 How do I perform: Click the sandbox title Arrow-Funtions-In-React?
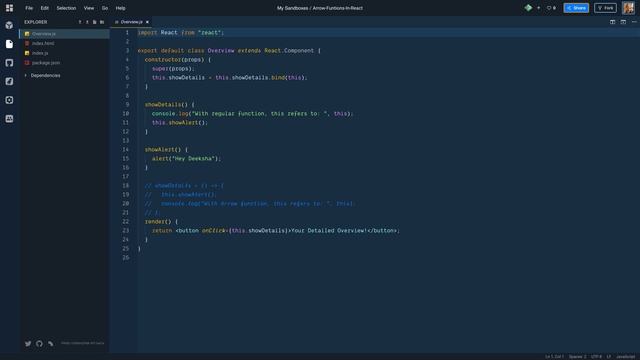[338, 8]
